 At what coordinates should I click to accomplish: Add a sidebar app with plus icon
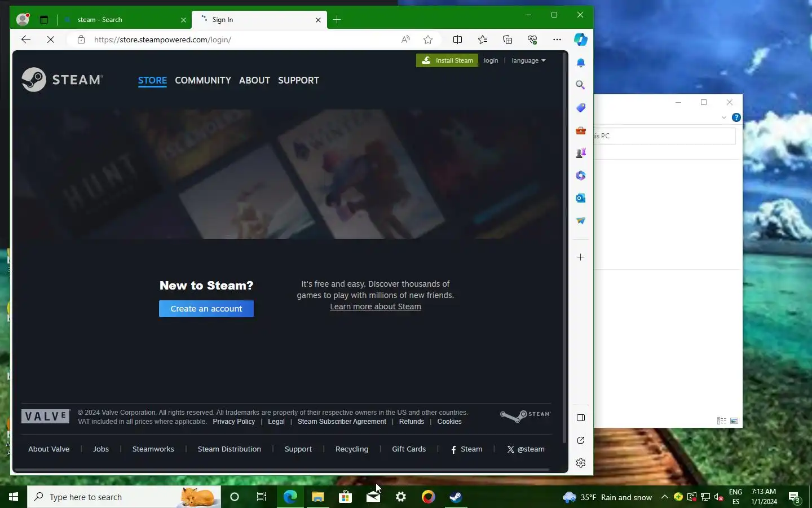tap(581, 257)
